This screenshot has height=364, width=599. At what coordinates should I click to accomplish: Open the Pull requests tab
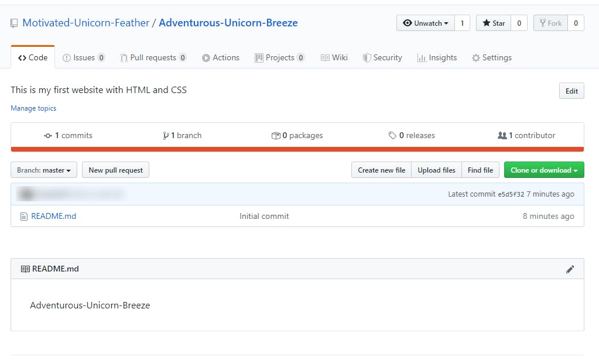pos(153,58)
